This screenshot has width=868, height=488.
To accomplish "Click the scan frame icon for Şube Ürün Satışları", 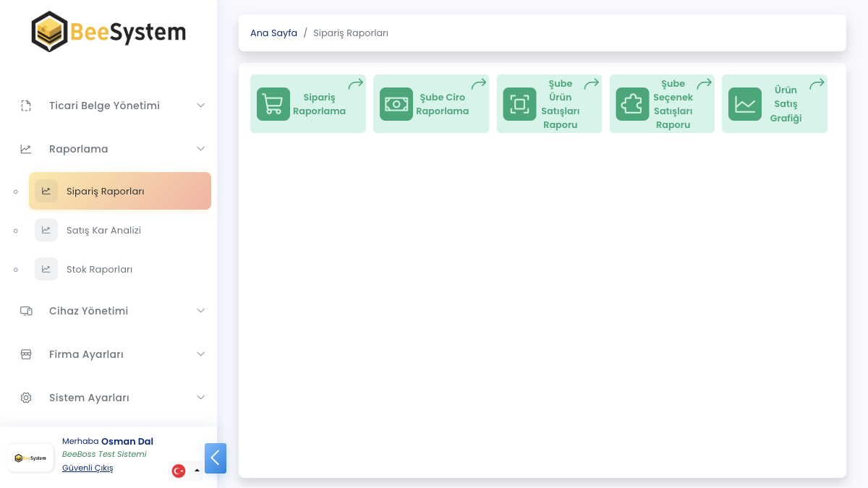I will pyautogui.click(x=519, y=104).
